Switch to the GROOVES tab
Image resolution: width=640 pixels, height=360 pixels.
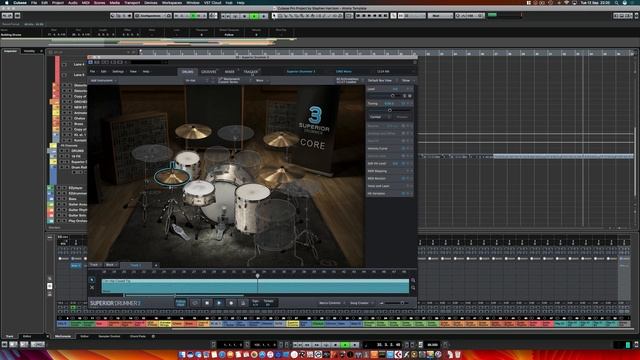coord(209,72)
